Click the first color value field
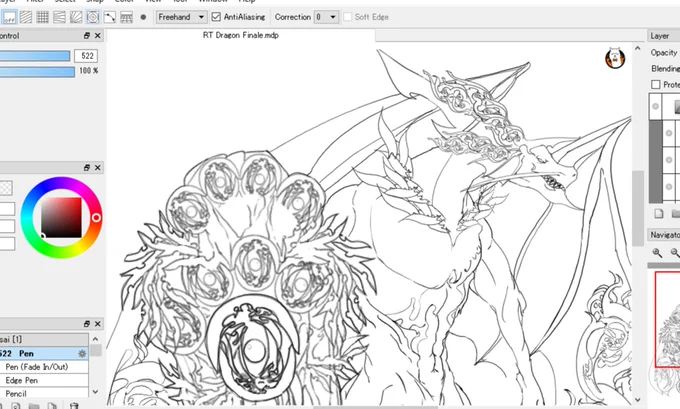Image resolution: width=680 pixels, height=409 pixels. click(7, 209)
